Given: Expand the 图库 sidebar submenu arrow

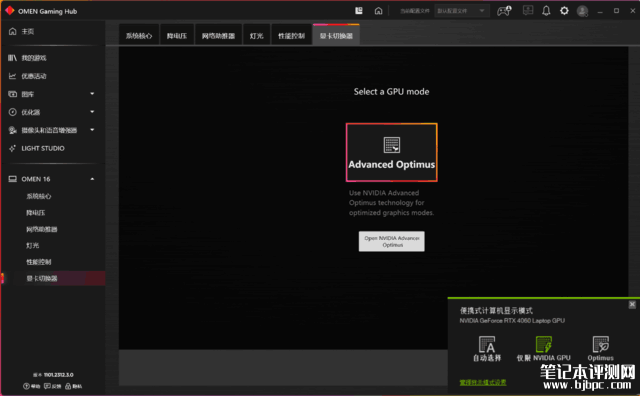Looking at the screenshot, I should click(x=92, y=94).
